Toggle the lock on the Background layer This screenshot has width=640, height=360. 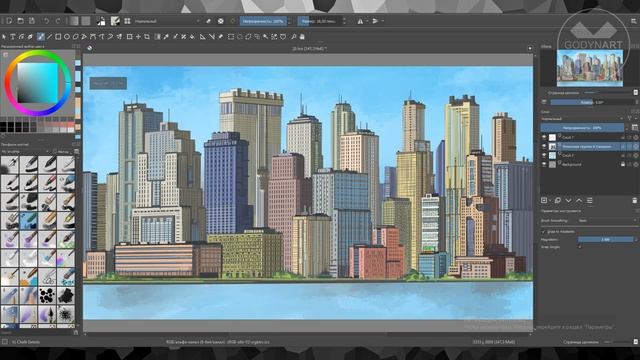623,164
